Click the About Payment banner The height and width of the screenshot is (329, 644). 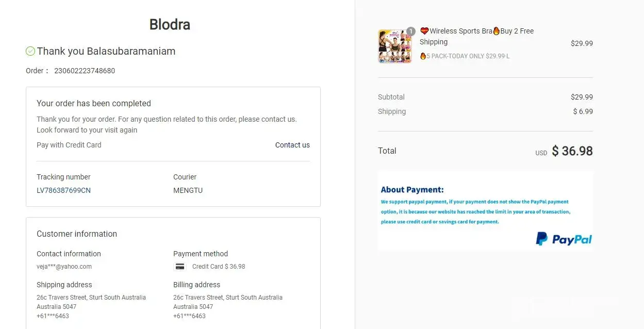pos(485,210)
